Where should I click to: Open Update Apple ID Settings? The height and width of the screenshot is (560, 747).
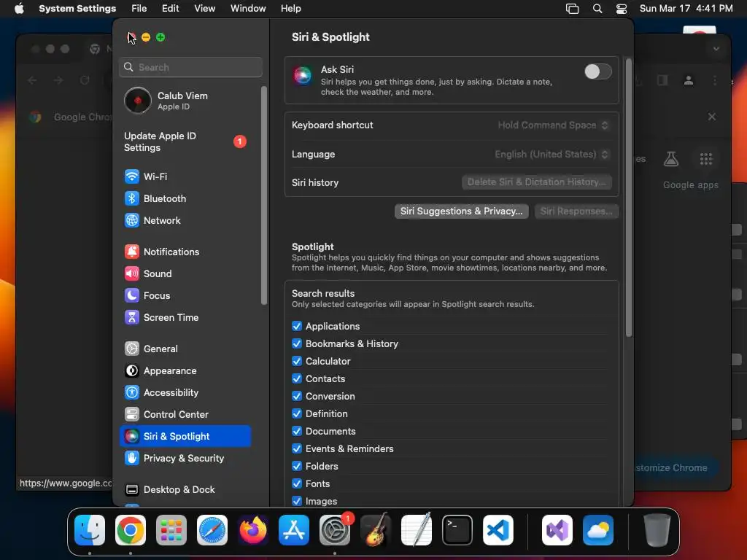coord(185,142)
